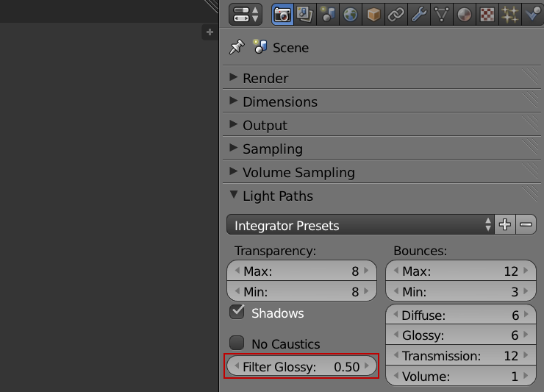Viewport: 544px width, 392px height.
Task: Increase the Bounces Min value
Action: coord(526,291)
